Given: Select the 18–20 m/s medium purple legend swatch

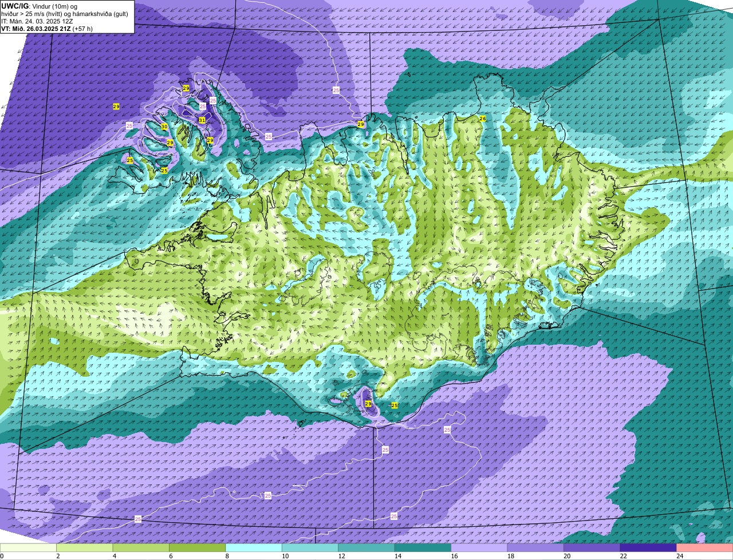Looking at the screenshot, I should click(x=535, y=548).
